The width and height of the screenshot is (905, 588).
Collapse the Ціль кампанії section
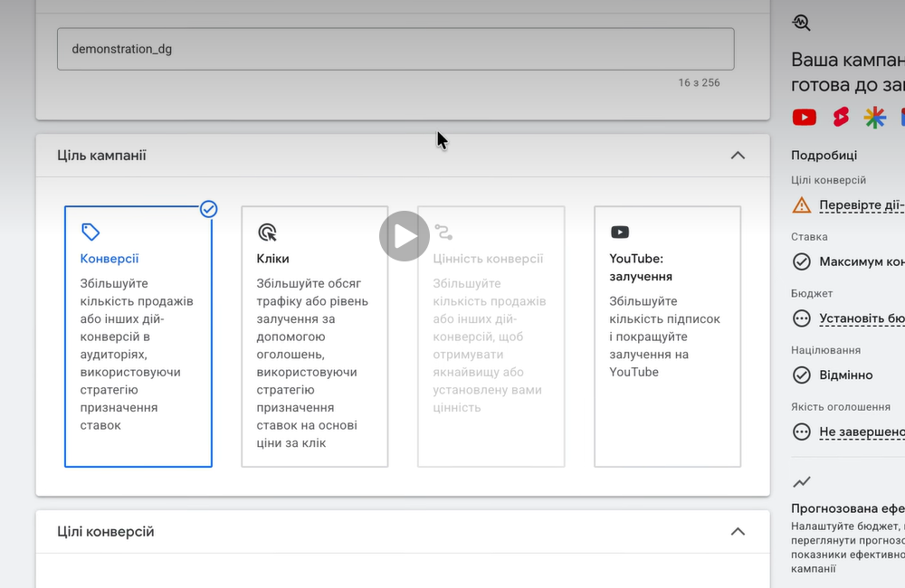(738, 156)
